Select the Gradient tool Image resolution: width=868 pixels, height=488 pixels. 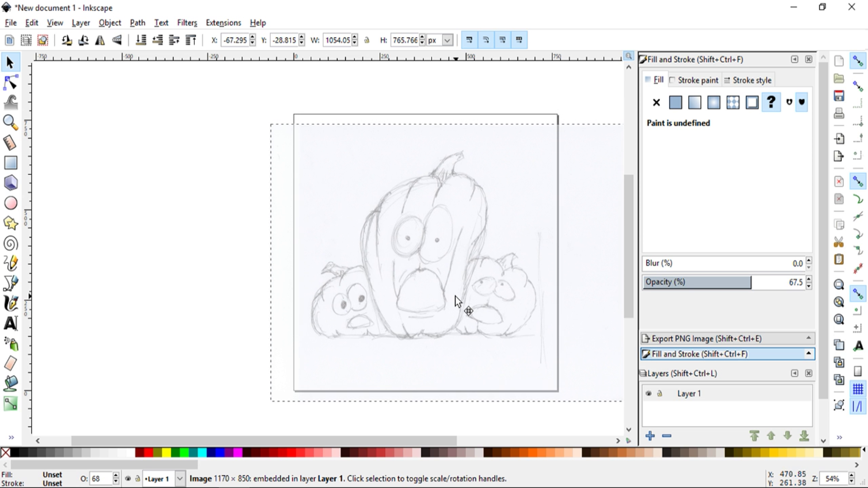(10, 404)
